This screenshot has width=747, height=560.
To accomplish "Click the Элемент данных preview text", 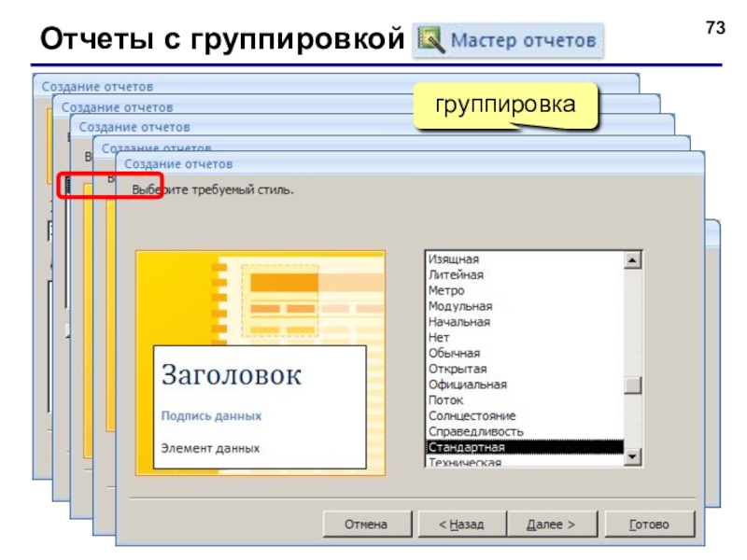I will click(210, 448).
